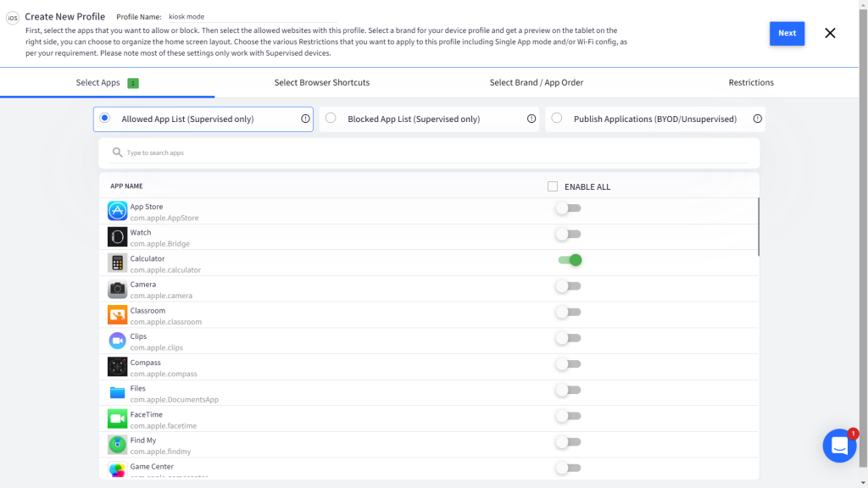Screen dimensions: 868x488
Task: Open the chat support bubble
Action: [838, 446]
